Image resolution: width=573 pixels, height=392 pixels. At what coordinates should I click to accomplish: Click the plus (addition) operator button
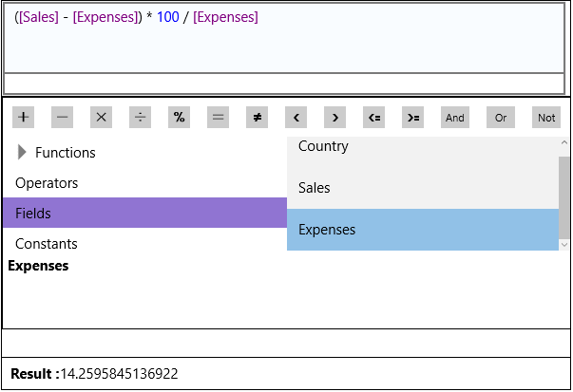(x=24, y=118)
